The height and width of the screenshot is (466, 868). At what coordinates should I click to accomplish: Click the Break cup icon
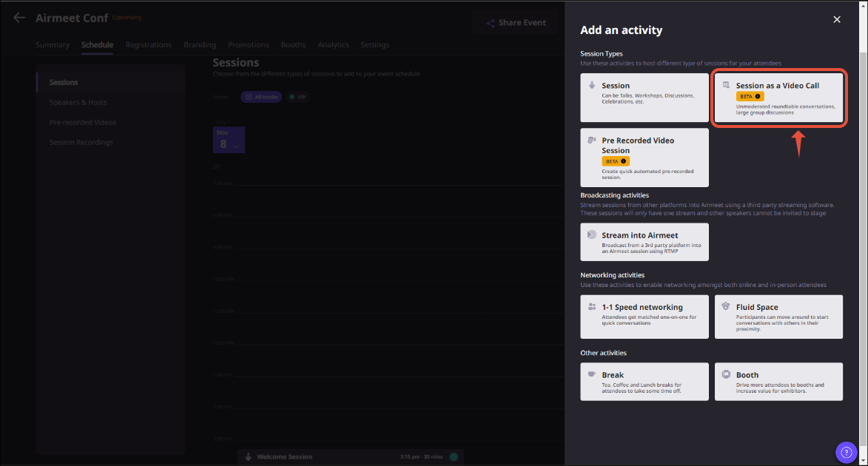click(x=592, y=374)
